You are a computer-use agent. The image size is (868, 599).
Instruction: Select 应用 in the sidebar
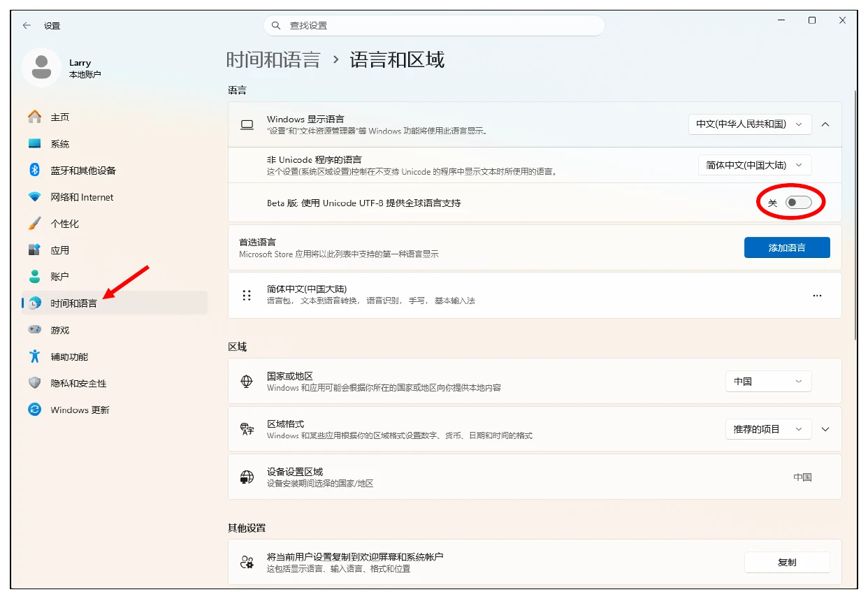(115, 250)
